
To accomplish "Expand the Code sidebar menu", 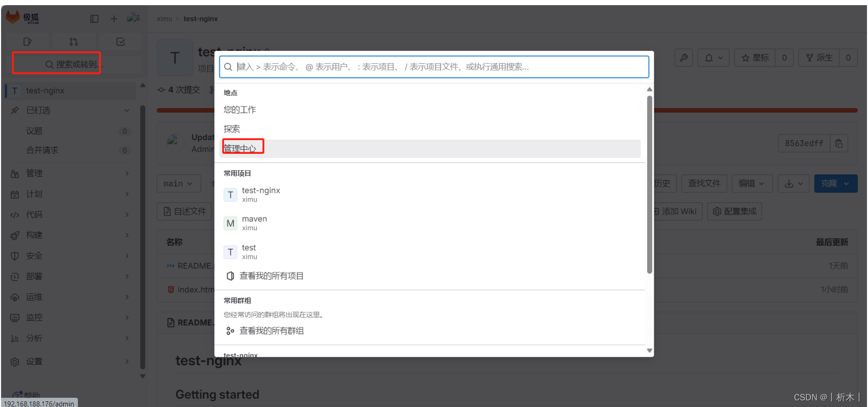I will [71, 214].
